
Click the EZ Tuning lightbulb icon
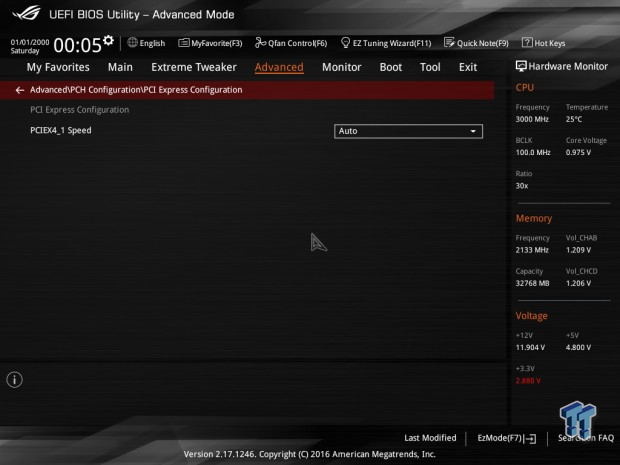(x=345, y=43)
